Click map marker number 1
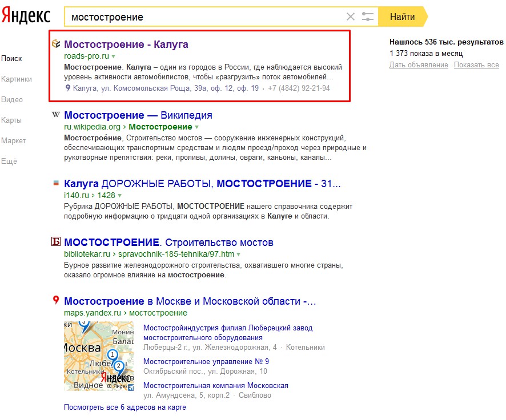This screenshot has width=506, height=420. tap(112, 356)
